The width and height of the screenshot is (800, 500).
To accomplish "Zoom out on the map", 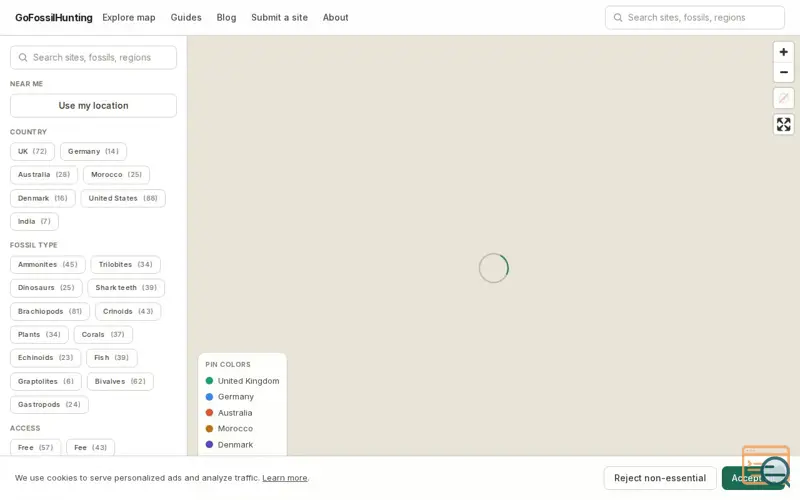I will click(x=783, y=72).
